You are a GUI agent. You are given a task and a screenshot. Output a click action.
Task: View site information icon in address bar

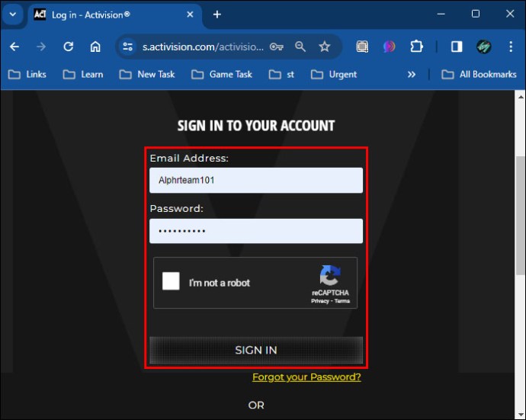coord(127,46)
